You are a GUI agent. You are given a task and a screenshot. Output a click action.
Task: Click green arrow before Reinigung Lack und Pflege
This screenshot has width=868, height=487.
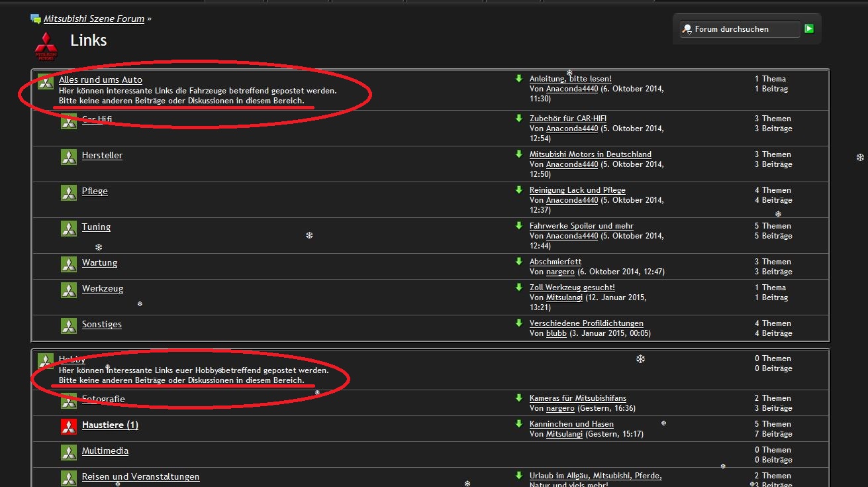(519, 190)
